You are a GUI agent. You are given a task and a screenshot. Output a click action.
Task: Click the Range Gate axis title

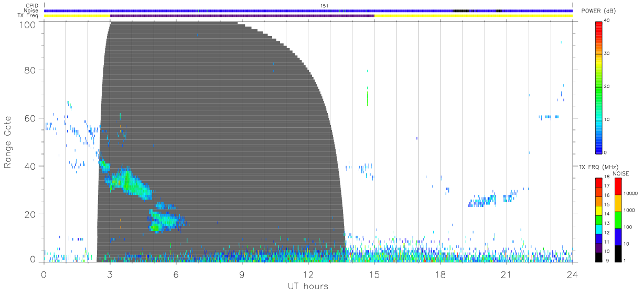click(x=8, y=142)
